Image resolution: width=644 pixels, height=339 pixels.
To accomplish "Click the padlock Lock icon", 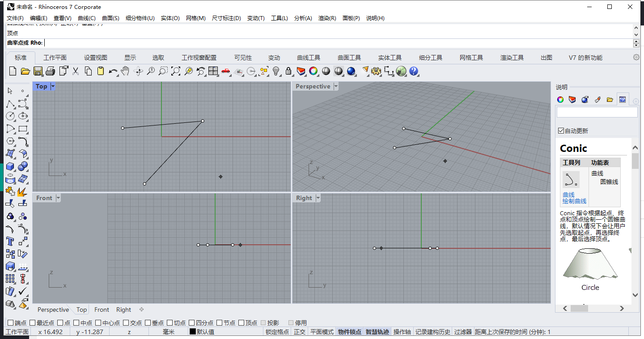I will pos(288,71).
